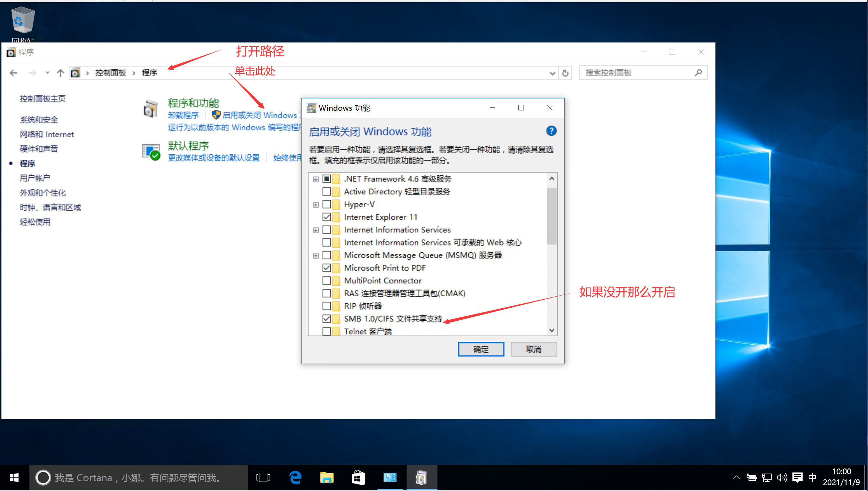Viewport: 868px width, 491px height.
Task: Enable Active Directory lightweight directory services checkbox
Action: [x=327, y=191]
